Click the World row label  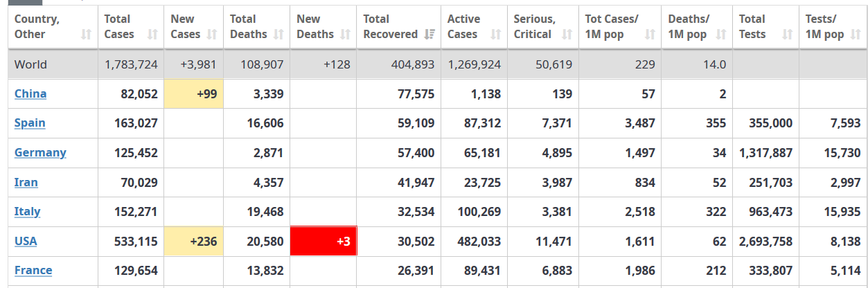pyautogui.click(x=31, y=64)
